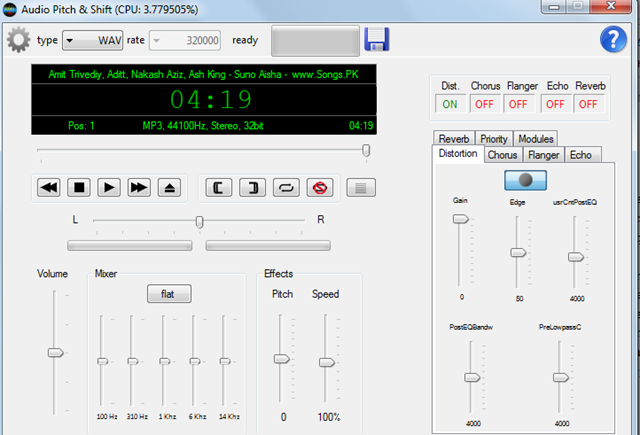This screenshot has height=435, width=640.
Task: Click the rewind playback button
Action: tap(49, 187)
